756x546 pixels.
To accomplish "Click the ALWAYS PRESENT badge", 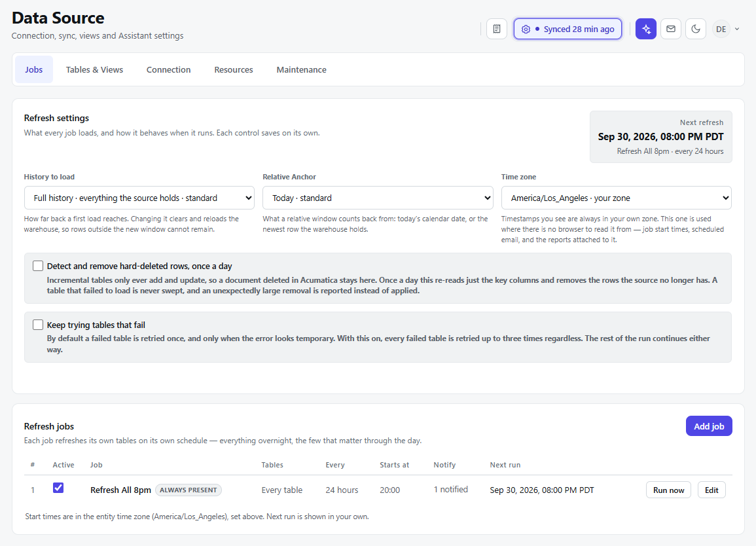I will 189,490.
